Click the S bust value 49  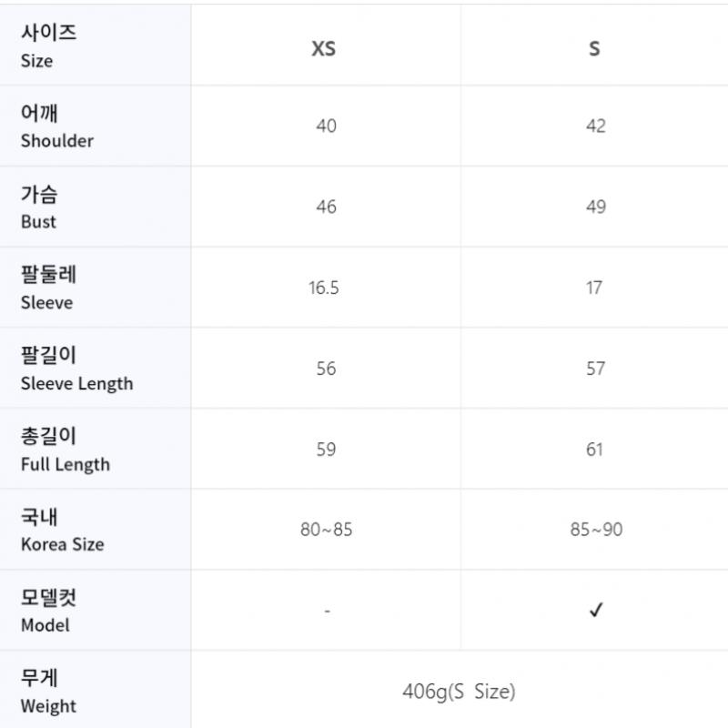click(x=595, y=207)
